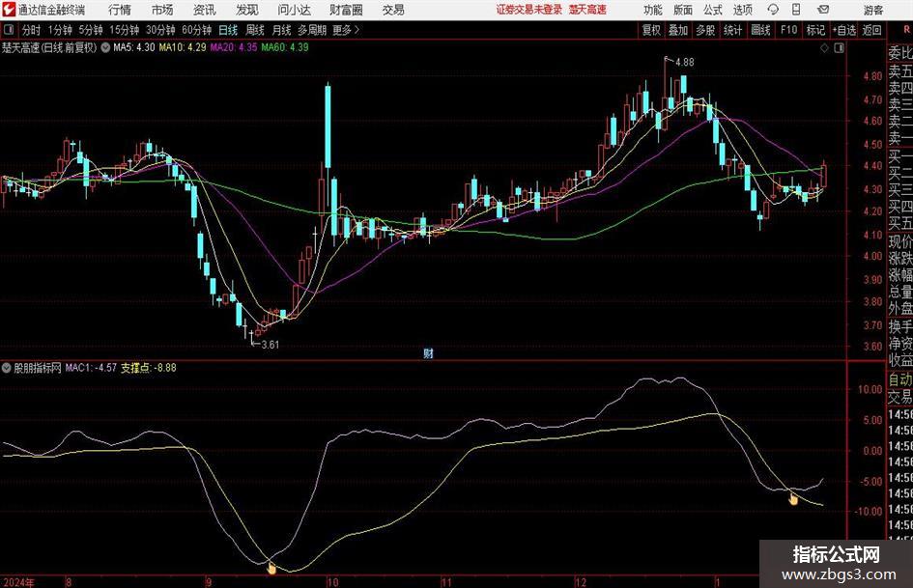The image size is (913, 588).
Task: Click the red R indicator at right
Action: tap(906, 30)
